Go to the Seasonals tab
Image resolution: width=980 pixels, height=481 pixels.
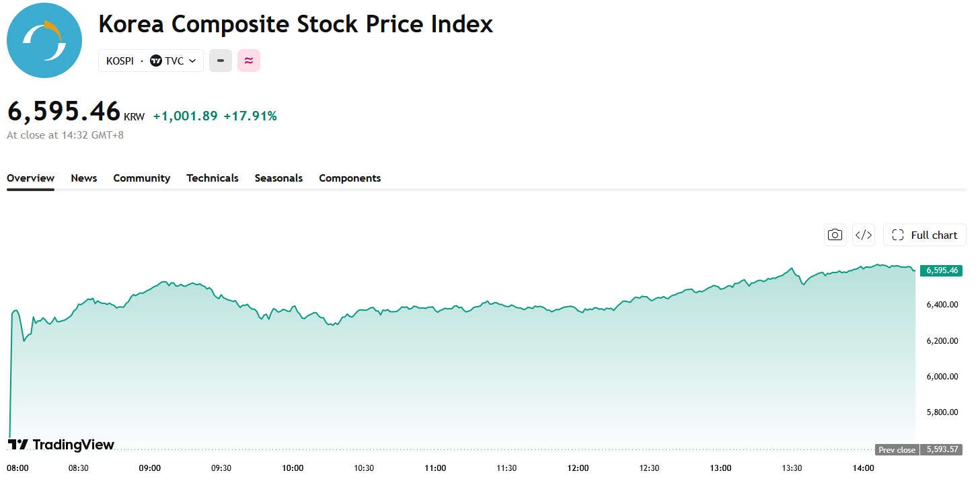click(x=278, y=178)
